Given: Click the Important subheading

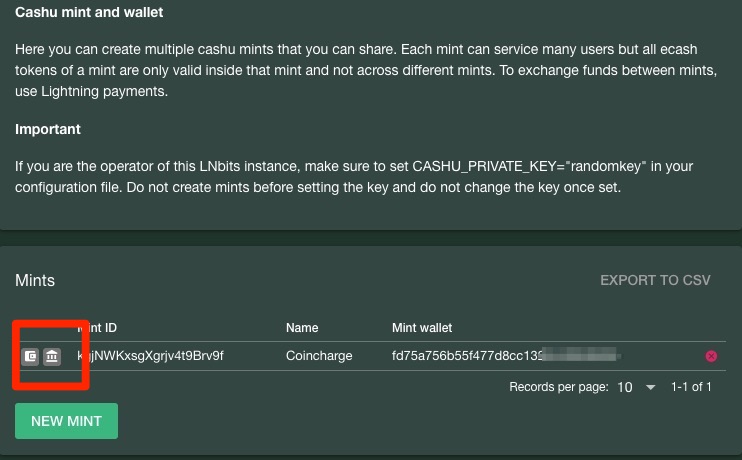Looking at the screenshot, I should coord(48,129).
